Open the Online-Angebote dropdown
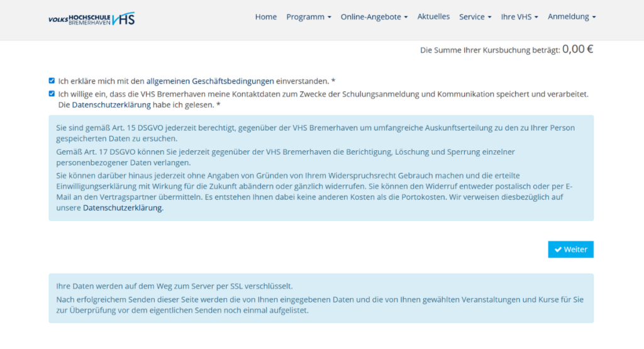Image resolution: width=644 pixels, height=349 pixels. click(x=374, y=17)
